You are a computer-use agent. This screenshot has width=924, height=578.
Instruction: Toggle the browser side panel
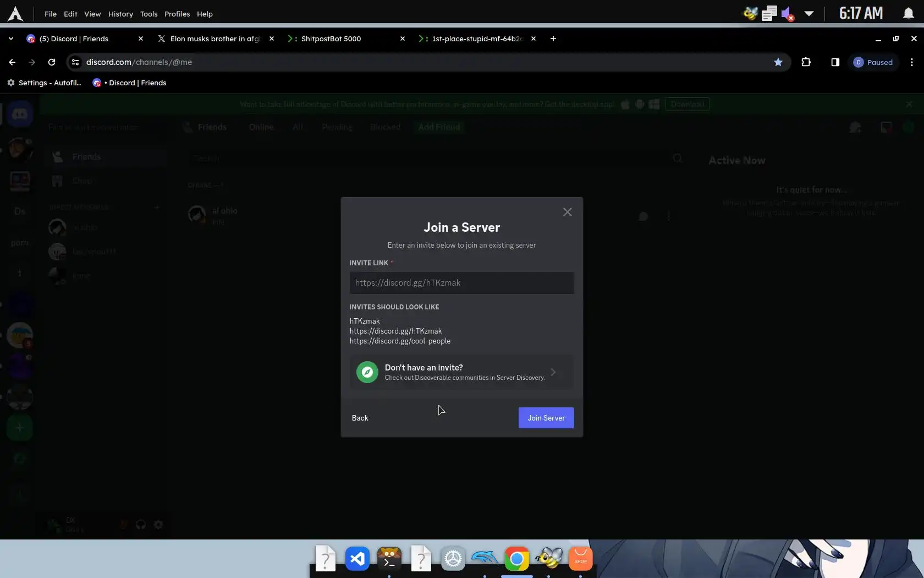point(835,62)
